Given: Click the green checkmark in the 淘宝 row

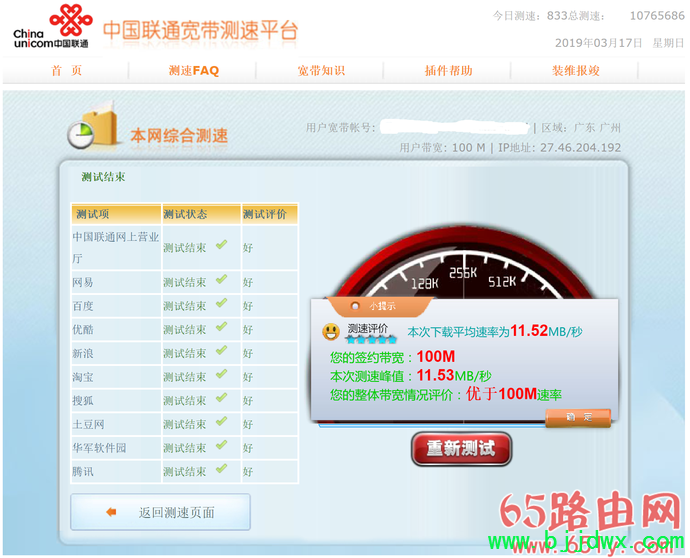Looking at the screenshot, I should tap(221, 374).
